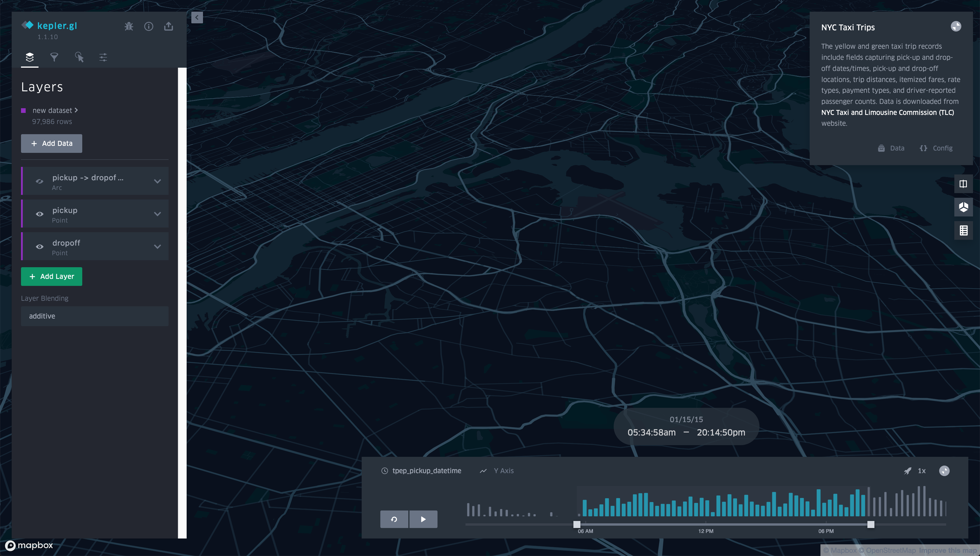Toggle the split map view icon

pyautogui.click(x=964, y=184)
